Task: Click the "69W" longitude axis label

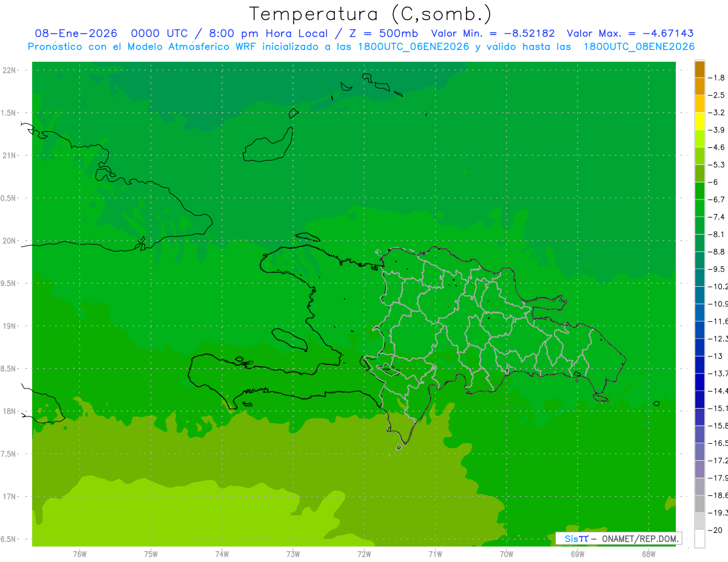Action: click(x=578, y=554)
